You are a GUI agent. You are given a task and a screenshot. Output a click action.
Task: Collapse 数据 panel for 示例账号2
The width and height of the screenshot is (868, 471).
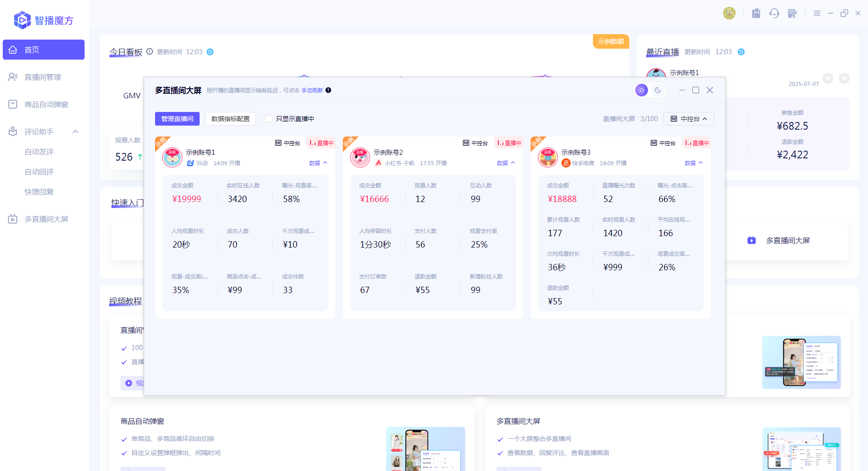(506, 163)
